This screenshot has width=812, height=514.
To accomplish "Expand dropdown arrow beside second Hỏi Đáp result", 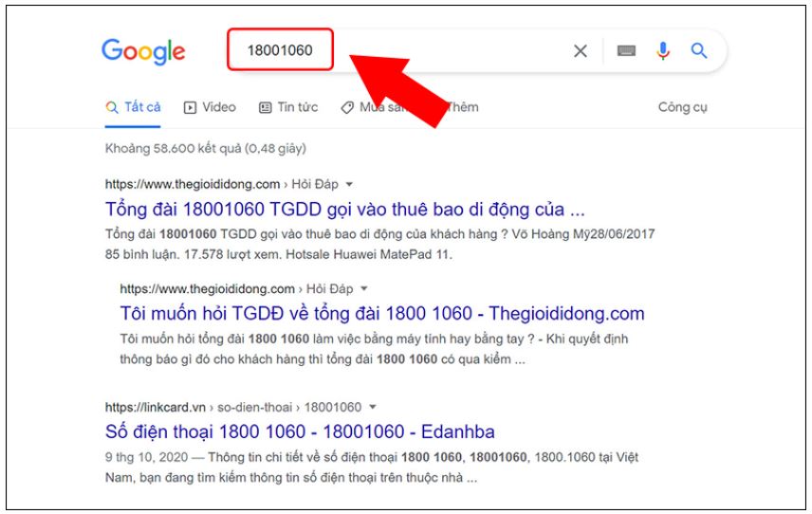I will tap(364, 288).
